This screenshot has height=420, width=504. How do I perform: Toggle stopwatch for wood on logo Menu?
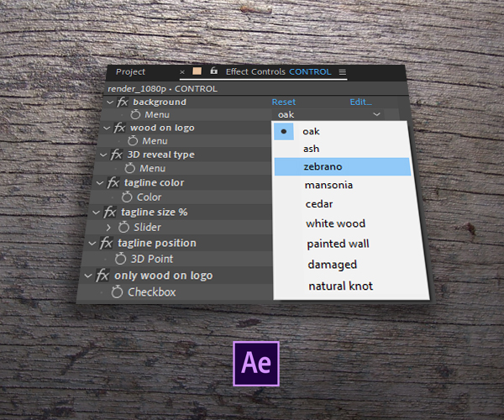(133, 141)
